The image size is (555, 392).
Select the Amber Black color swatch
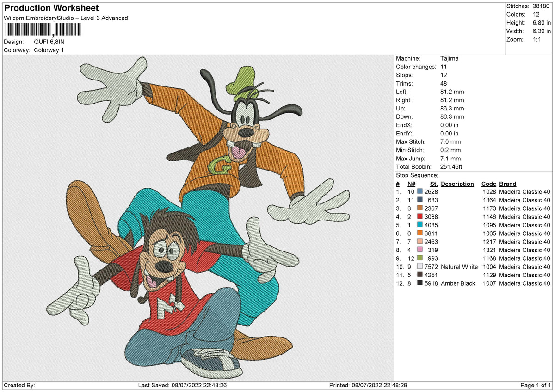pyautogui.click(x=420, y=283)
